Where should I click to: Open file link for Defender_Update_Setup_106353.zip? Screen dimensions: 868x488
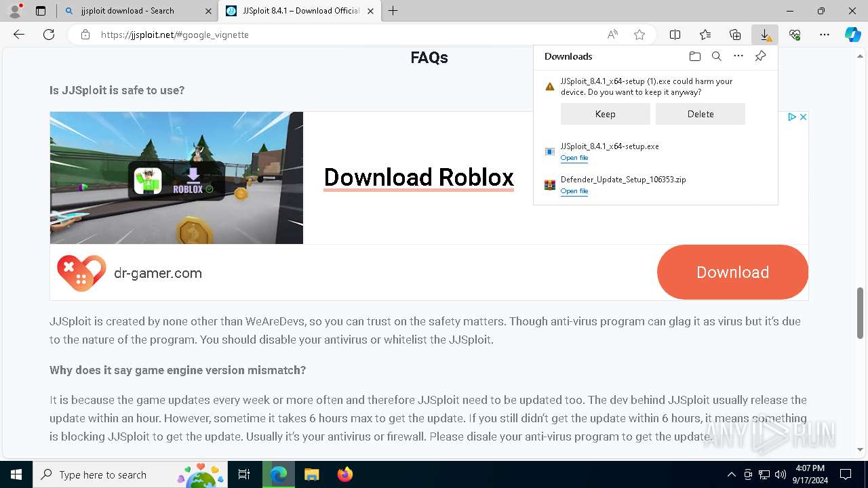pos(574,191)
